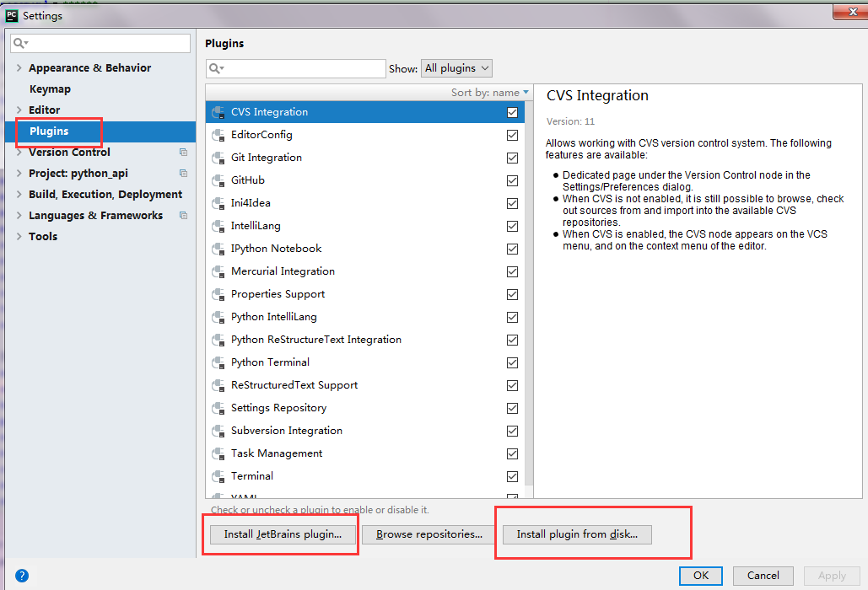This screenshot has width=868, height=590.
Task: Click the PyCharm logo in title bar
Action: (12, 15)
